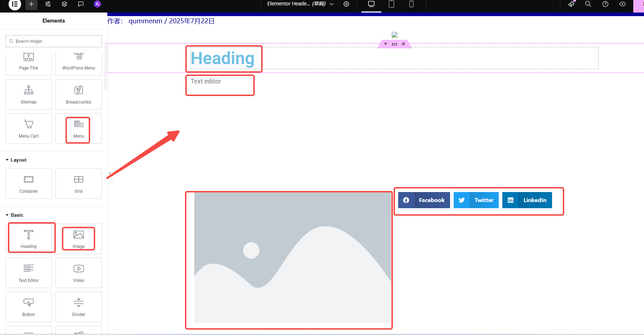Click the Help question mark icon
Screen dimensions: 644x335
(605, 4)
